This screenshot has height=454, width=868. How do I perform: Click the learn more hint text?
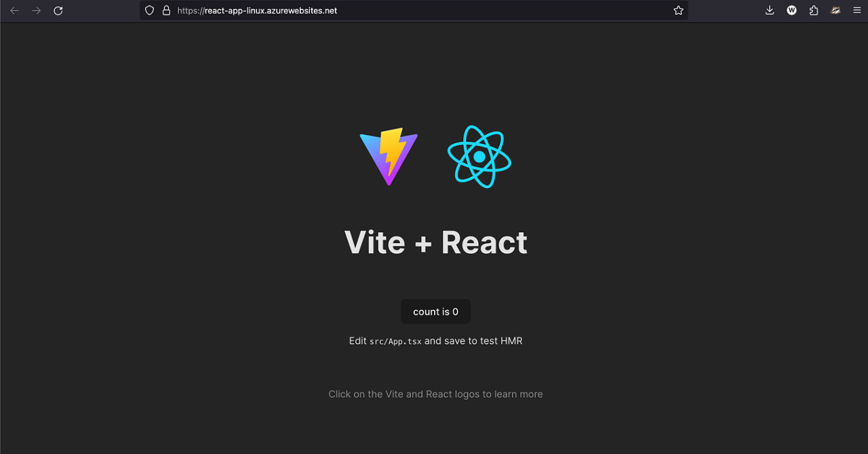(x=435, y=394)
